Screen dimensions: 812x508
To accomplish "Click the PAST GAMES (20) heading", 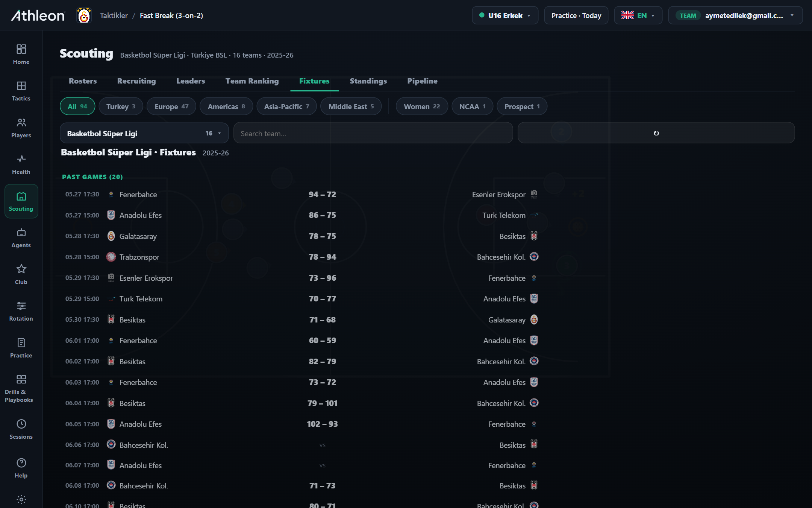I will point(92,177).
